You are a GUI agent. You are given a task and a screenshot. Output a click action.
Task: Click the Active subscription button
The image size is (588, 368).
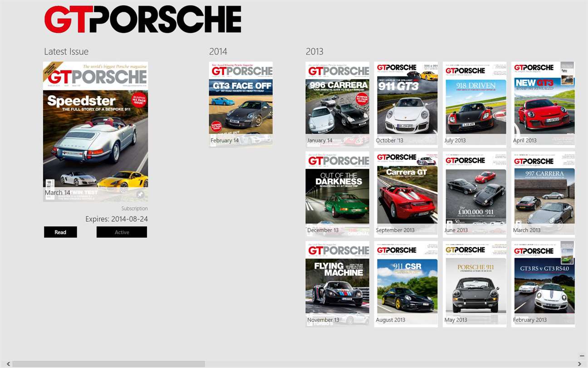pos(122,232)
